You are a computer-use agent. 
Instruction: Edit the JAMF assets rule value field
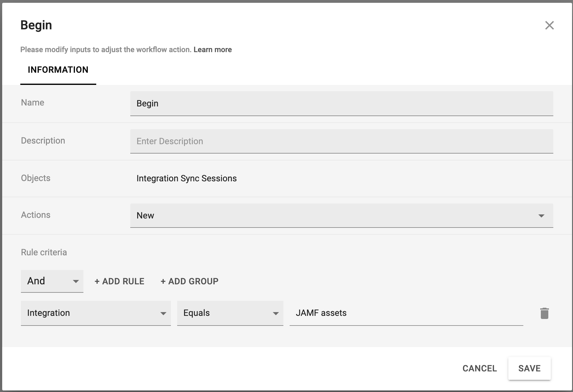[406, 313]
